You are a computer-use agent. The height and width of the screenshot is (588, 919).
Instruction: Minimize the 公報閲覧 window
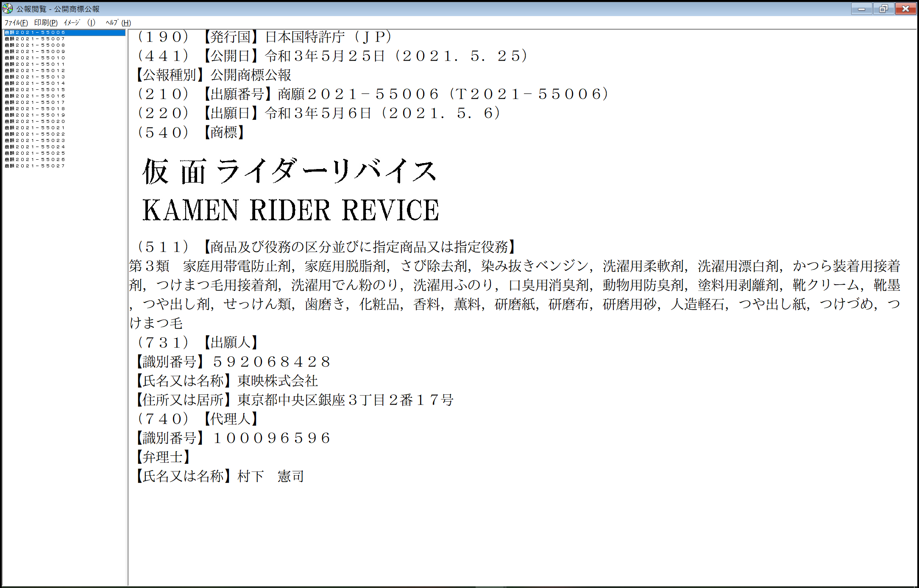click(861, 8)
